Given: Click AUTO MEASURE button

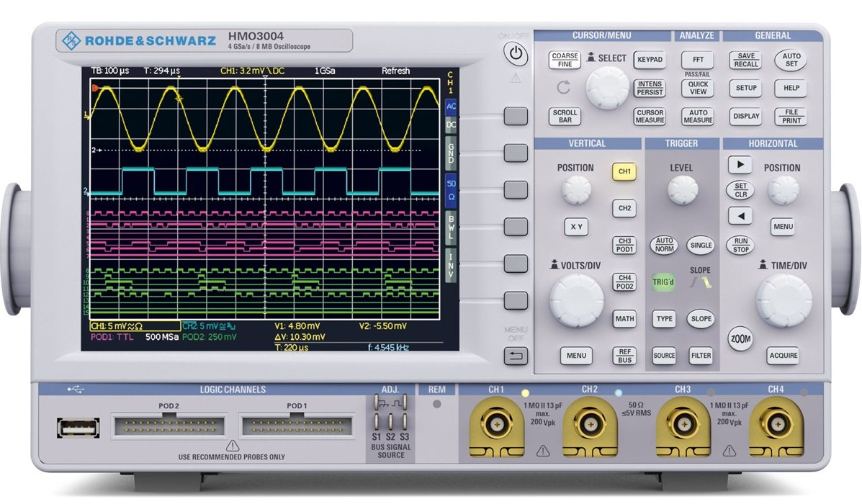Looking at the screenshot, I should click(x=698, y=116).
